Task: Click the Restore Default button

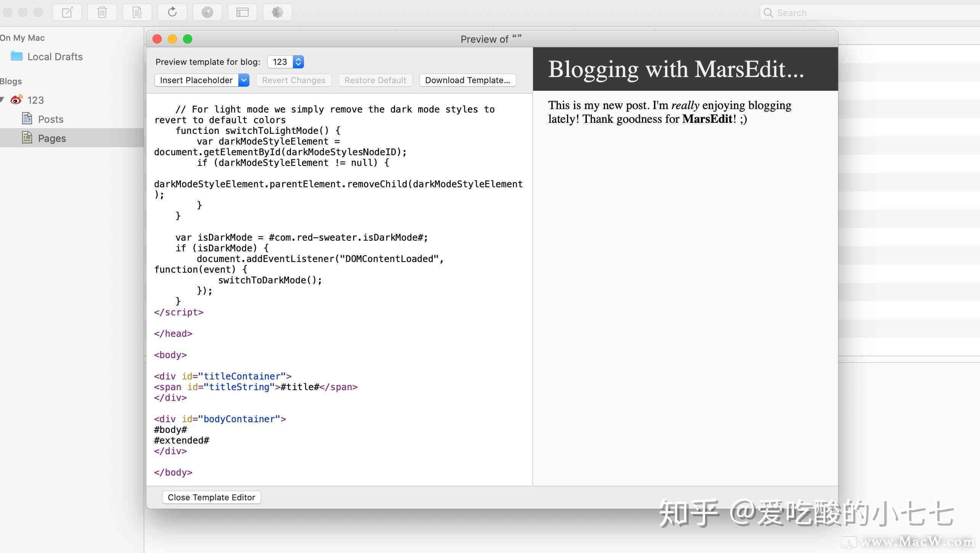Action: tap(375, 80)
